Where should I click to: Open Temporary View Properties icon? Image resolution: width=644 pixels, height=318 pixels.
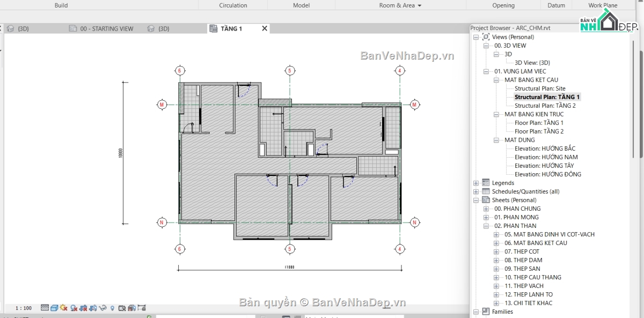coord(122,308)
